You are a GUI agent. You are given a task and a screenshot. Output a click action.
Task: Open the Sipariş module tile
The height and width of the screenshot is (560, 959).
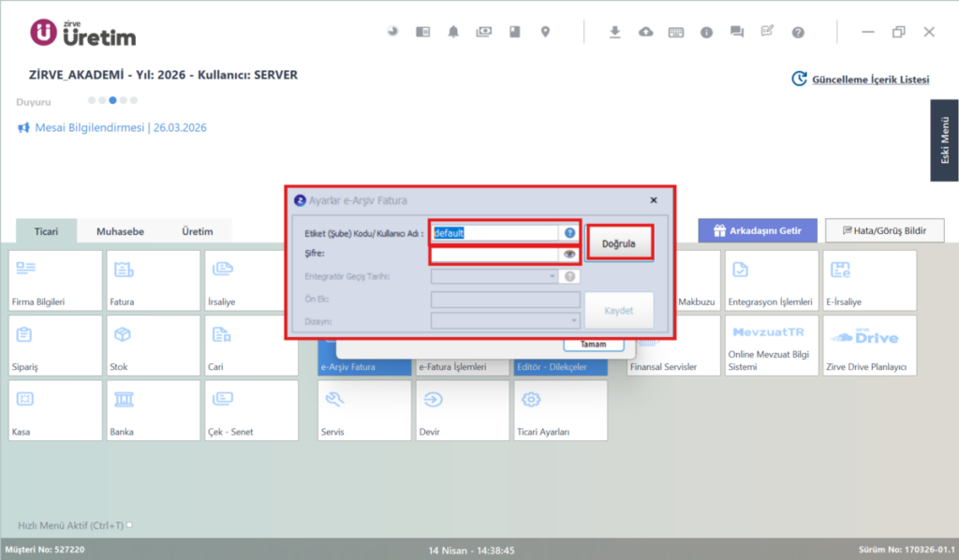coord(55,346)
